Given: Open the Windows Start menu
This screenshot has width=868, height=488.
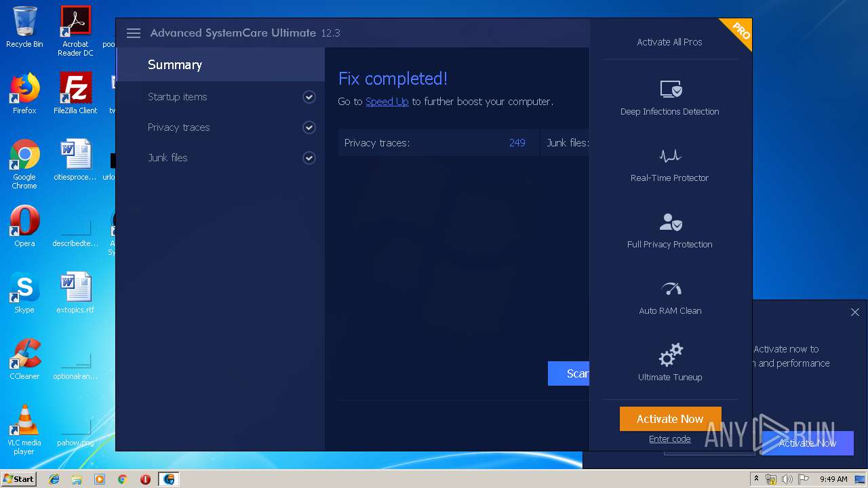Looking at the screenshot, I should coord(19,479).
